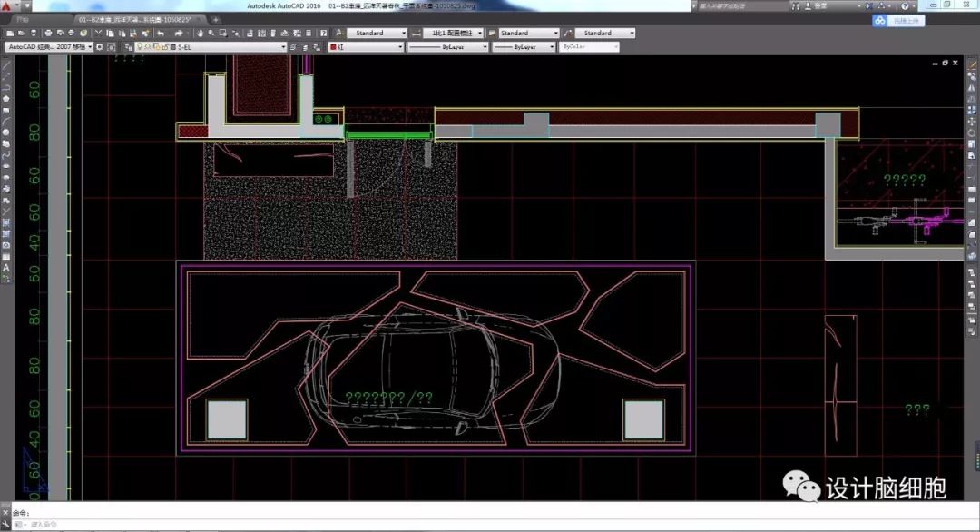
Task: Switch to the first Start tab
Action: pos(30,19)
